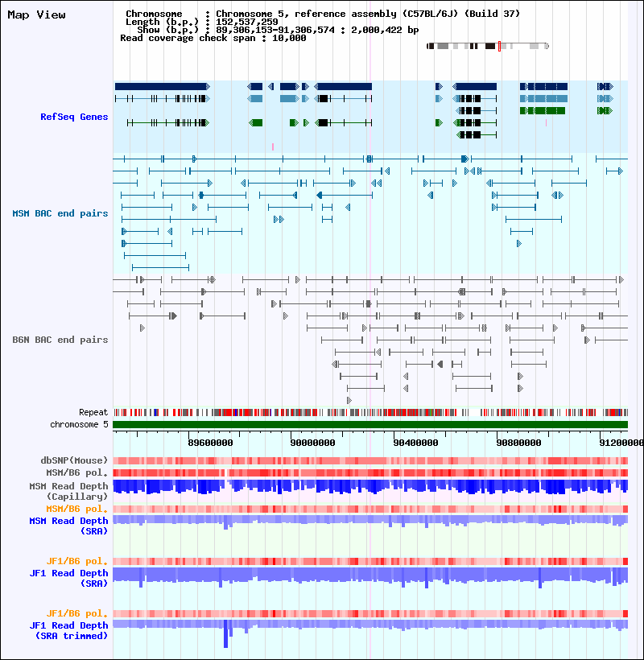The image size is (644, 660).
Task: Click ruler position 90400000
Action: tap(415, 443)
